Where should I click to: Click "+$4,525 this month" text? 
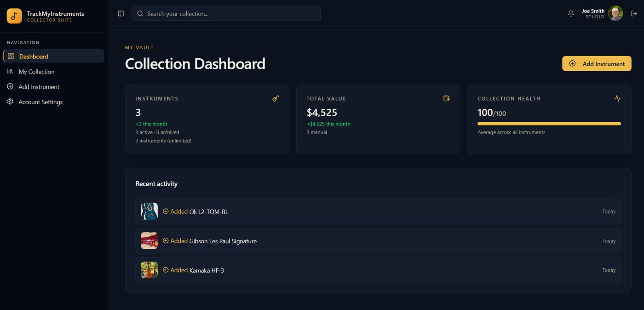(328, 124)
